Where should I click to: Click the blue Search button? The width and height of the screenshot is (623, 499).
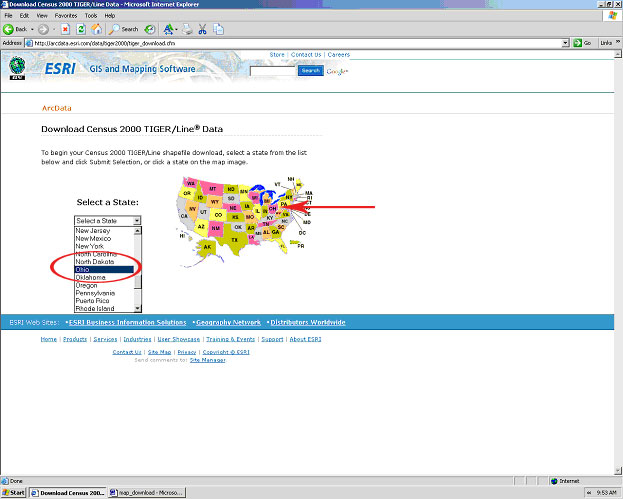(x=311, y=71)
